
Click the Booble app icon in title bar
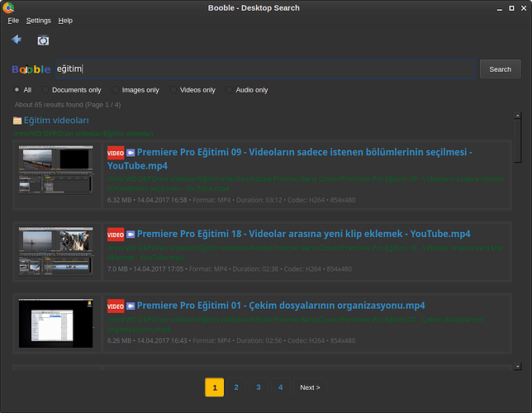[8, 7]
